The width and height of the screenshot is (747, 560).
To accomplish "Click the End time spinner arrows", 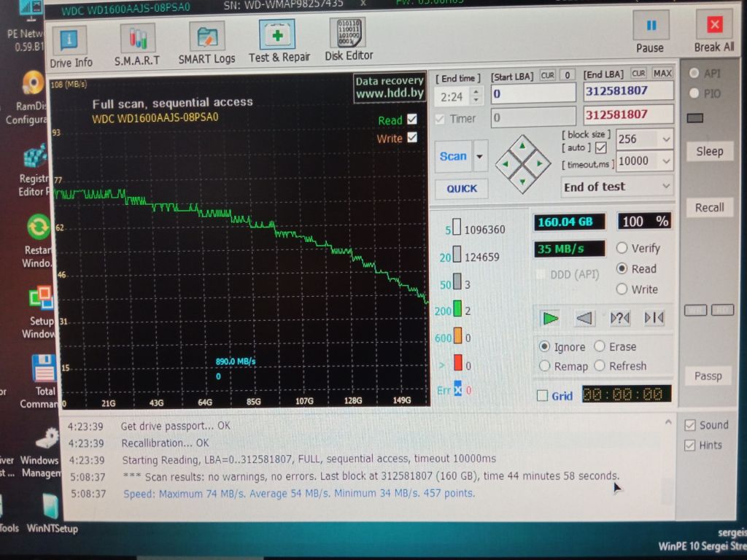I will (x=476, y=96).
